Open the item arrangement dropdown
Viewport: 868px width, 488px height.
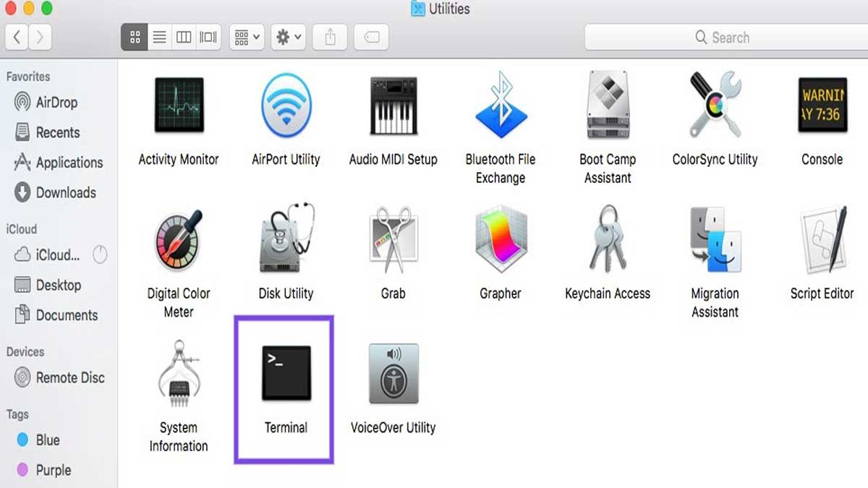(246, 37)
